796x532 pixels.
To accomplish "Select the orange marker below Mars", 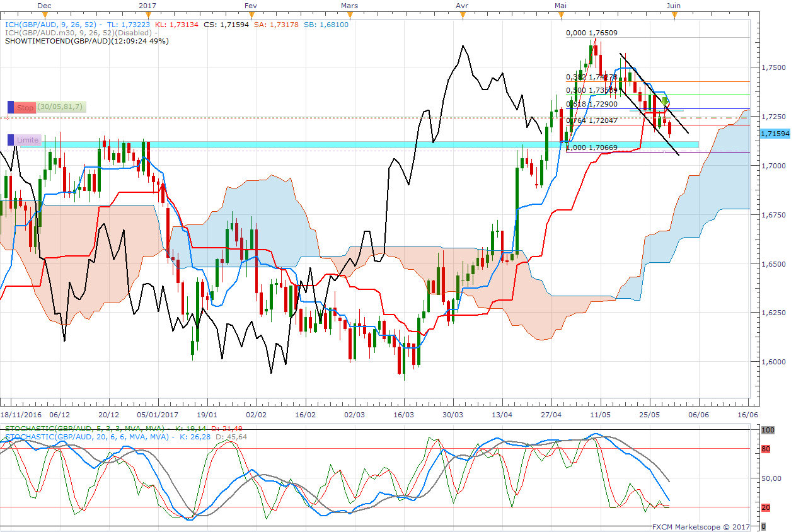I will [349, 15].
